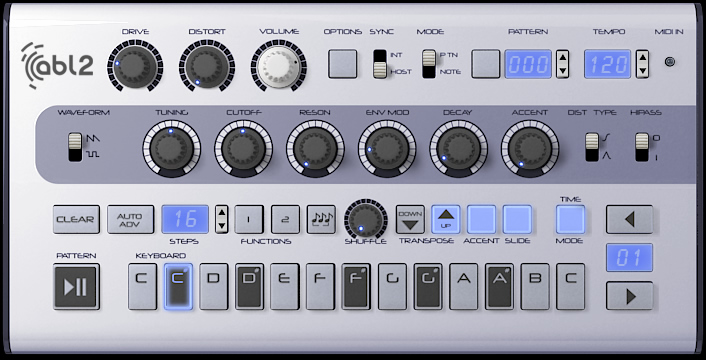The width and height of the screenshot is (706, 360).
Task: Toggle the Hipass switch
Action: 642,147
